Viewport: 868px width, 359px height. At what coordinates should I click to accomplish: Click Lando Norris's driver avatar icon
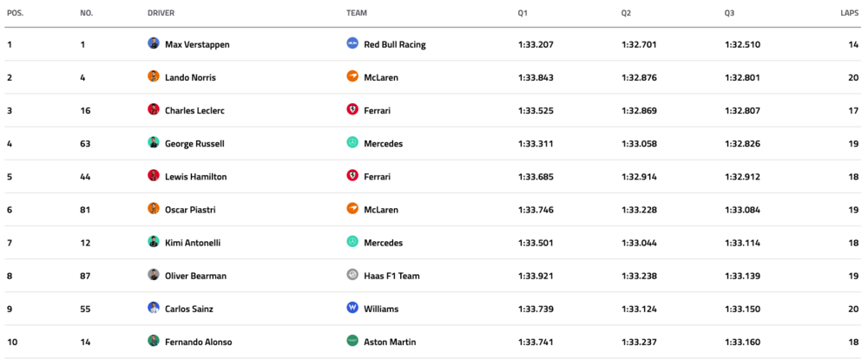coord(154,76)
